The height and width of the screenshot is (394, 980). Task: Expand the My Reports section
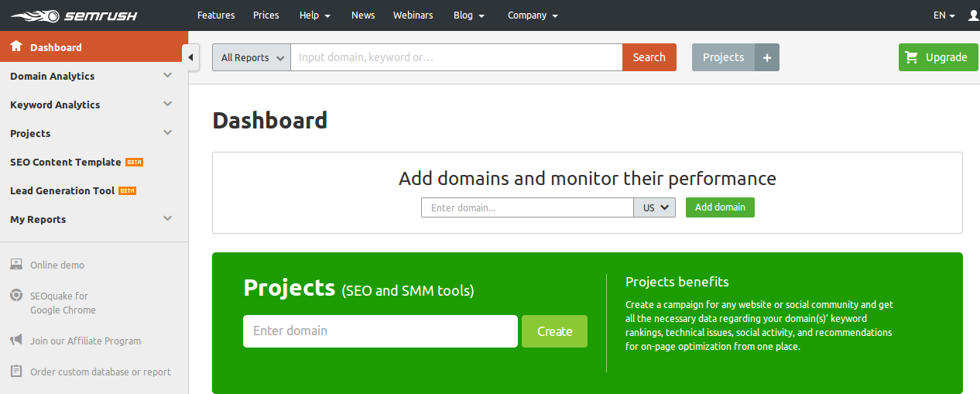click(x=168, y=219)
